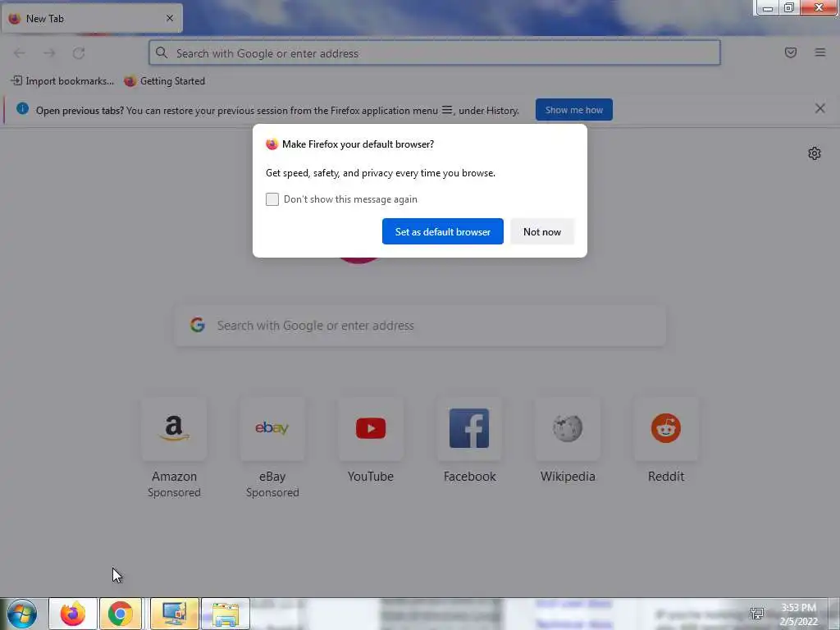The height and width of the screenshot is (630, 840).
Task: Open the Getting Started bookmark
Action: pyautogui.click(x=164, y=81)
